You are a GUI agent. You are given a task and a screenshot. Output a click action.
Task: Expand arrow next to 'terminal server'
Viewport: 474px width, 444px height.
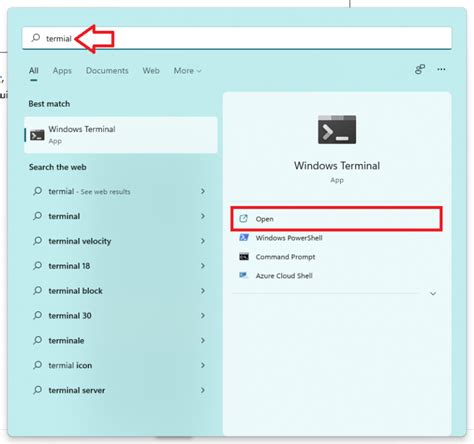203,390
